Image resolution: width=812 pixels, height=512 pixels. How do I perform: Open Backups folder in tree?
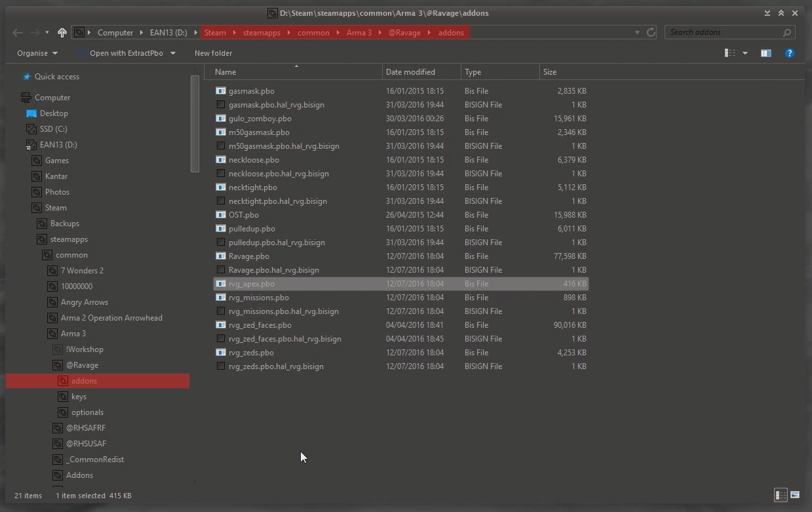pyautogui.click(x=65, y=224)
